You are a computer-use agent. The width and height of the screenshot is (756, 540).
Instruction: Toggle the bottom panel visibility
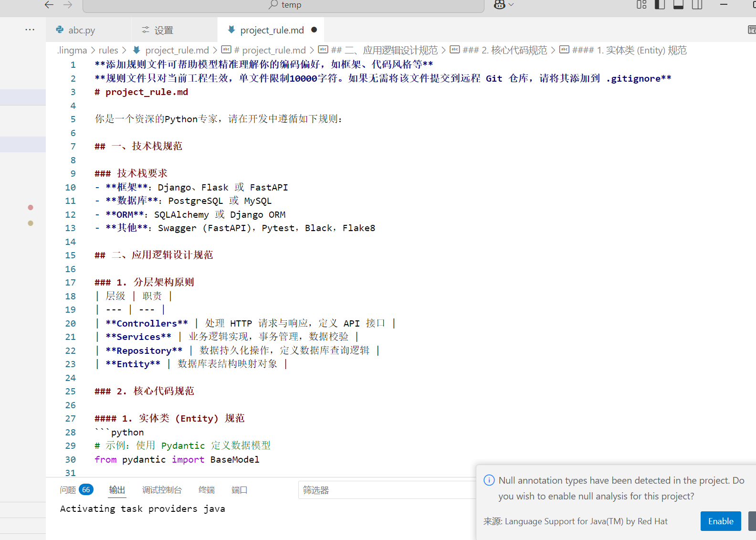click(678, 5)
